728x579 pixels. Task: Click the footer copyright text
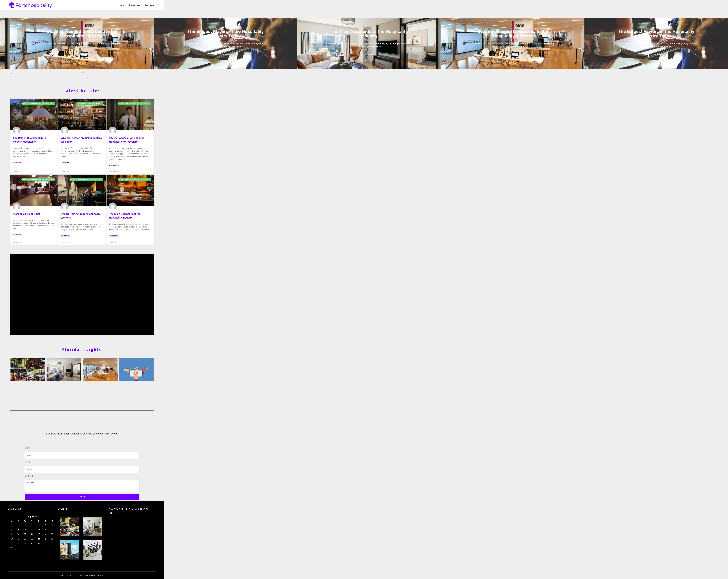(x=82, y=575)
